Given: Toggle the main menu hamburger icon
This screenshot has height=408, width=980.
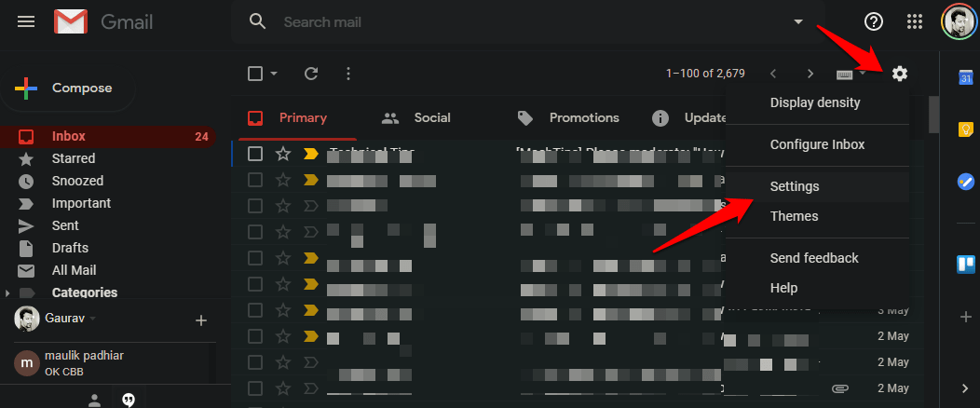Looking at the screenshot, I should pos(26,21).
